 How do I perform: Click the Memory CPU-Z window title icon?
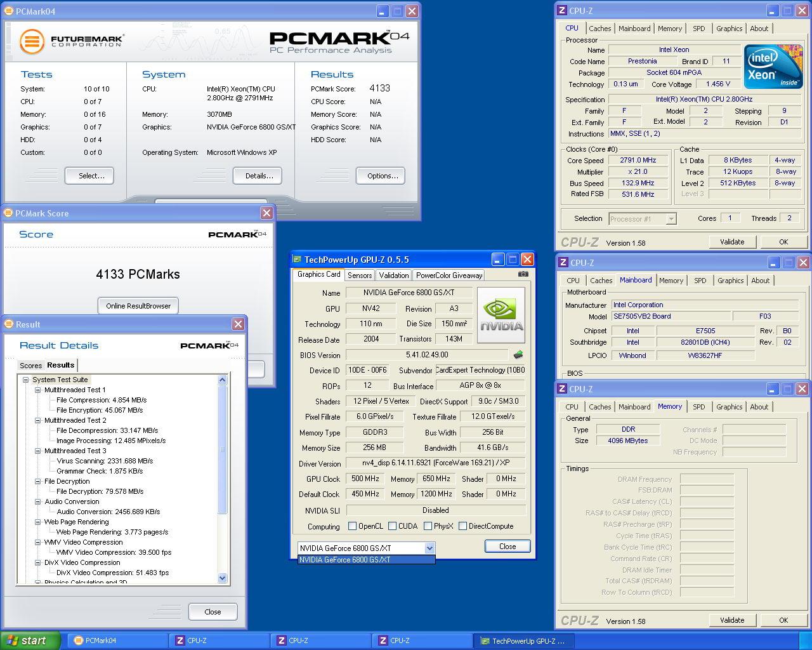click(x=562, y=389)
